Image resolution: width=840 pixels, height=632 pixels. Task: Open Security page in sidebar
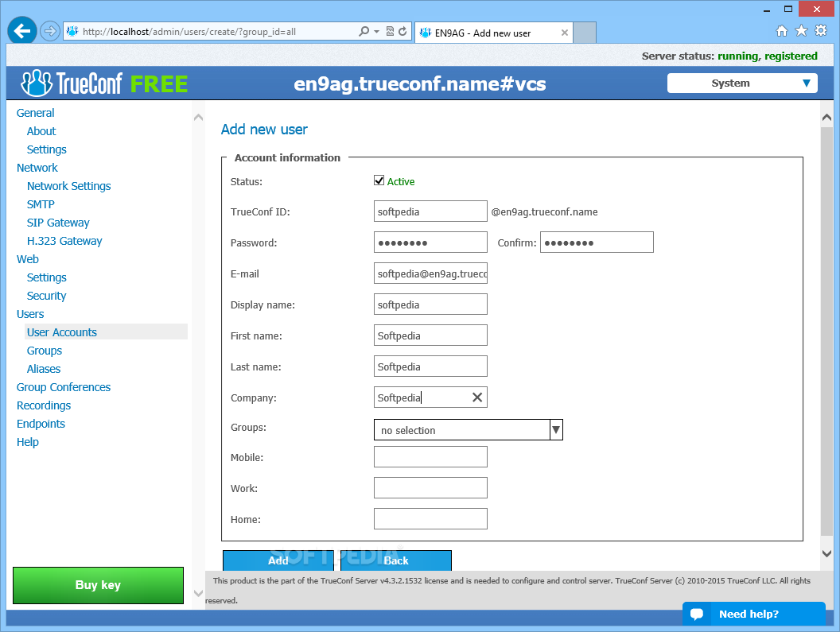pyautogui.click(x=47, y=296)
